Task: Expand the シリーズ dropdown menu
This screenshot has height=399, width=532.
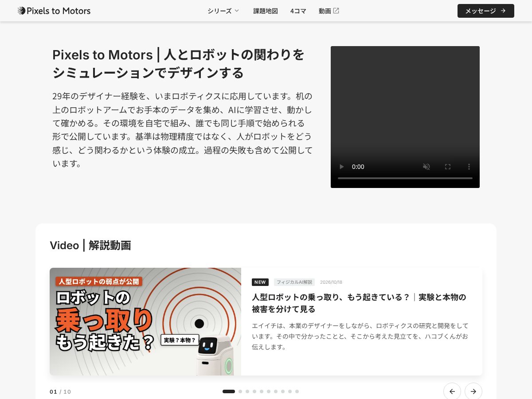Action: point(223,11)
